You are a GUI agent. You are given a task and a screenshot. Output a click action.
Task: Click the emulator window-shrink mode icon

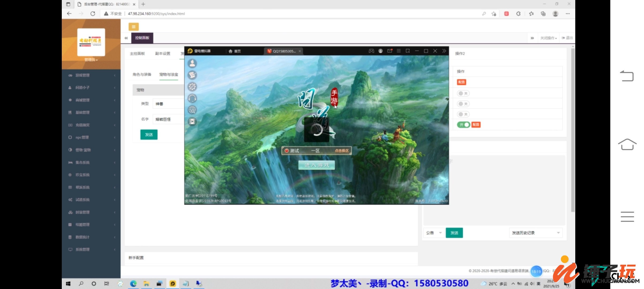(x=408, y=51)
